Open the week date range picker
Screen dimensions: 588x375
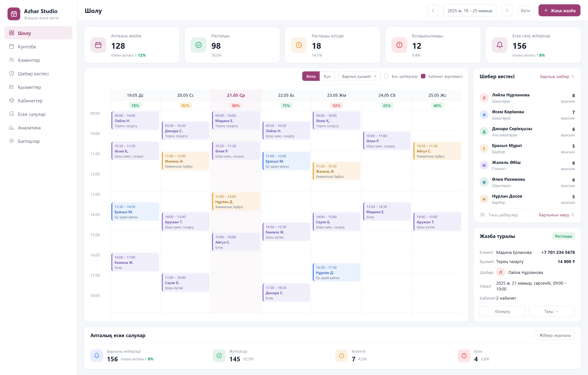pos(469,10)
